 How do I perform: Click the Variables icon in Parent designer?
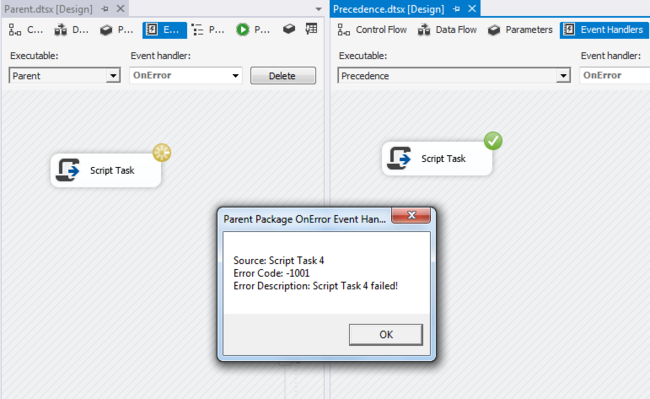pos(311,29)
